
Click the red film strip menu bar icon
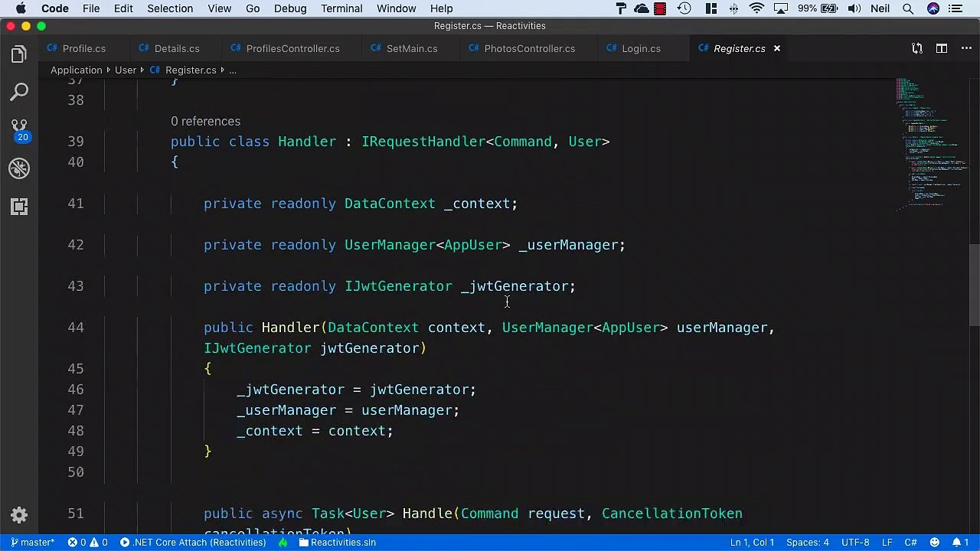[x=660, y=8]
